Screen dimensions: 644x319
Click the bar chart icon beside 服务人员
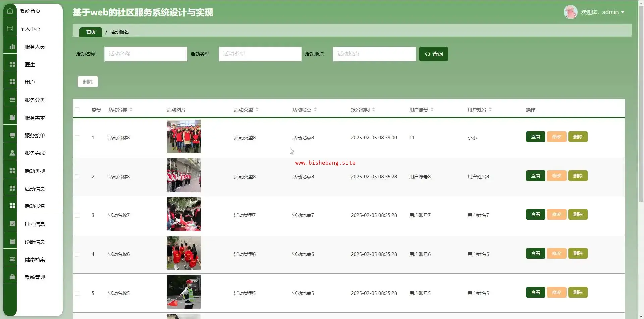(x=12, y=47)
